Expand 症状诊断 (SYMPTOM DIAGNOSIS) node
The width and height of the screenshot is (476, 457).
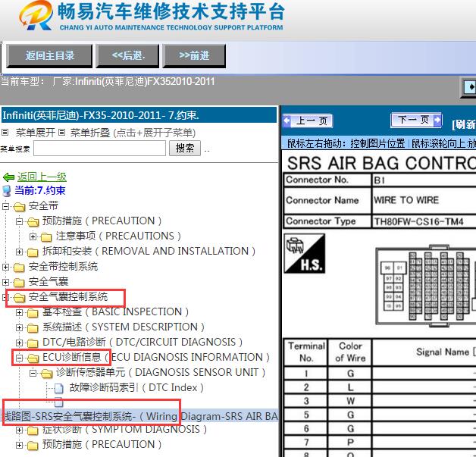click(19, 430)
